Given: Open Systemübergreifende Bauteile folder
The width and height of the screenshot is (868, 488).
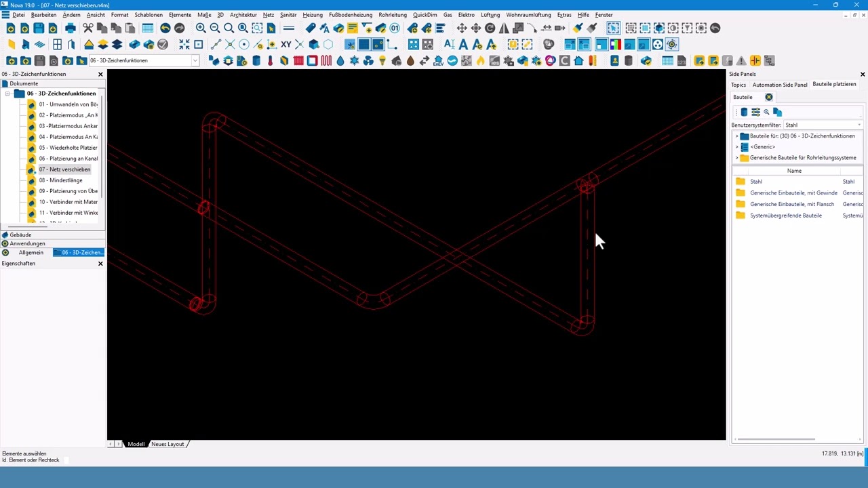Looking at the screenshot, I should (x=786, y=216).
